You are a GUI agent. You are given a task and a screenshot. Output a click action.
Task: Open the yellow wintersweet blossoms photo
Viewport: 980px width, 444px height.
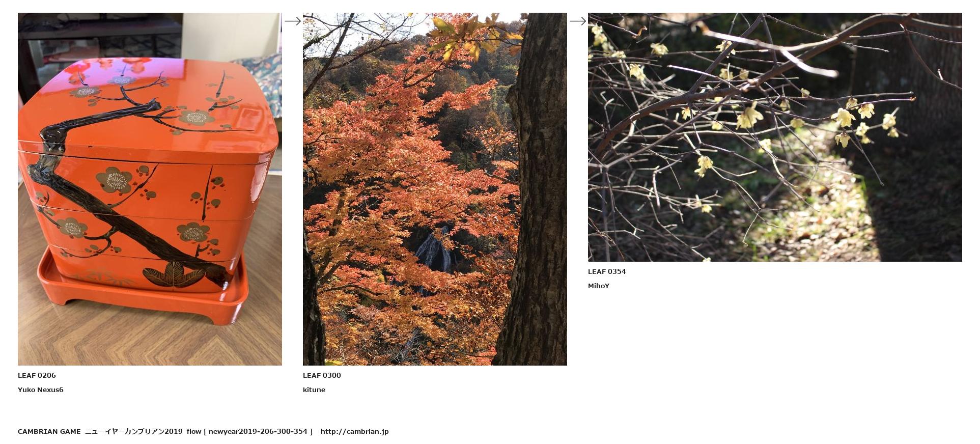[x=775, y=137]
